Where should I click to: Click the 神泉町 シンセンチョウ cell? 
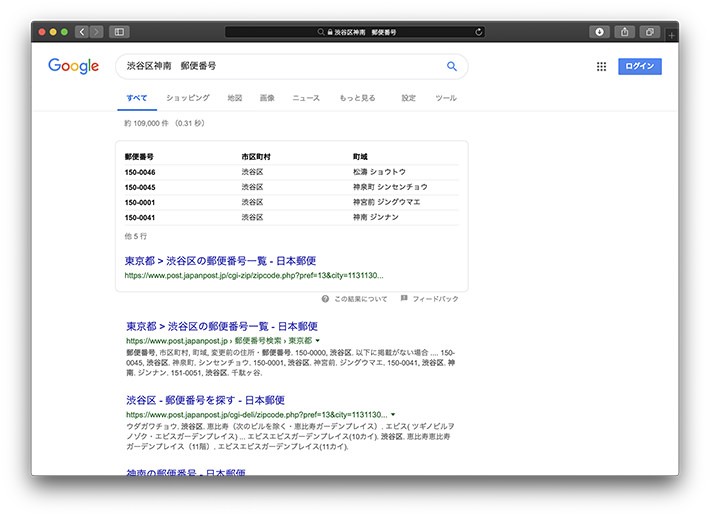(390, 187)
